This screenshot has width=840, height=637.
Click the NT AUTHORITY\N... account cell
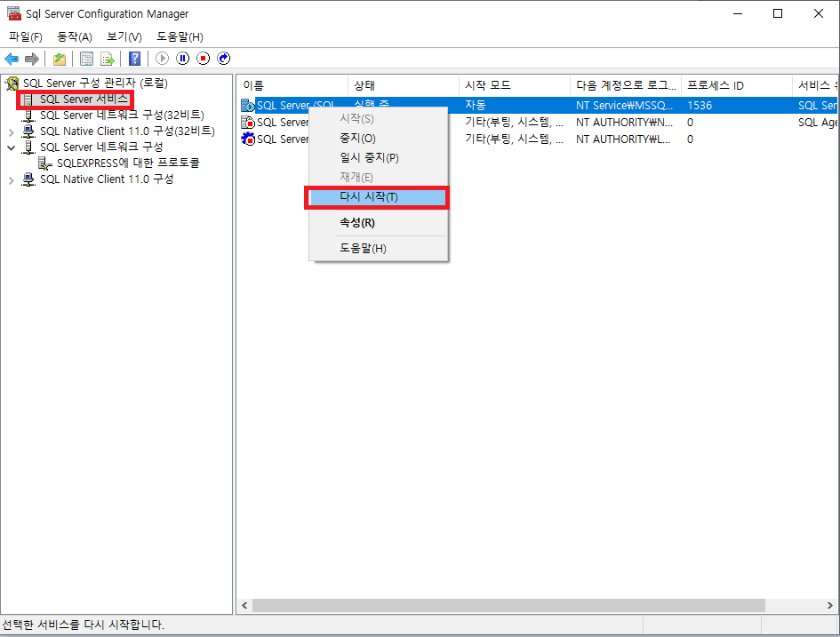coord(624,123)
